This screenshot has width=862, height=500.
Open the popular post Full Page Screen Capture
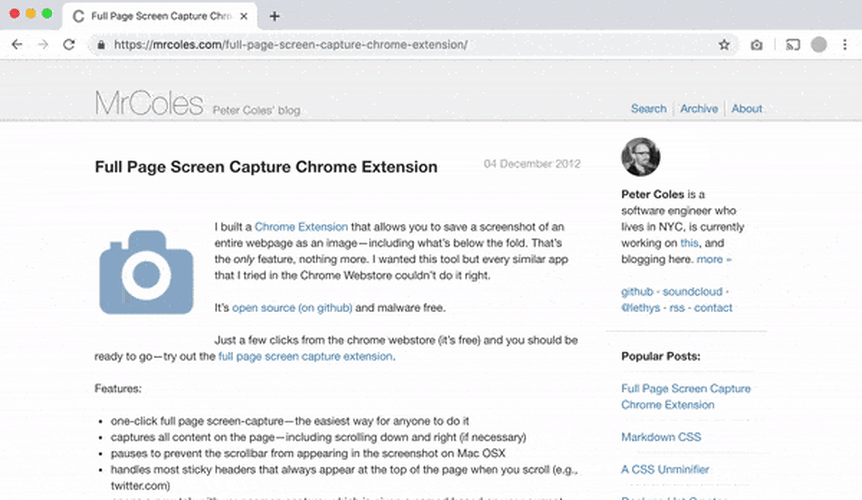point(686,397)
